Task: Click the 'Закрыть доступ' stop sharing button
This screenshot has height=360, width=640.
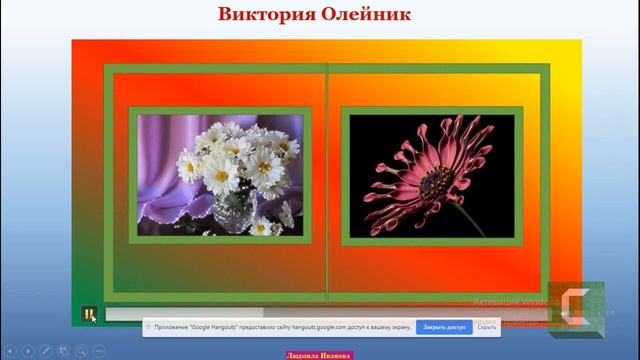Action: click(x=444, y=327)
